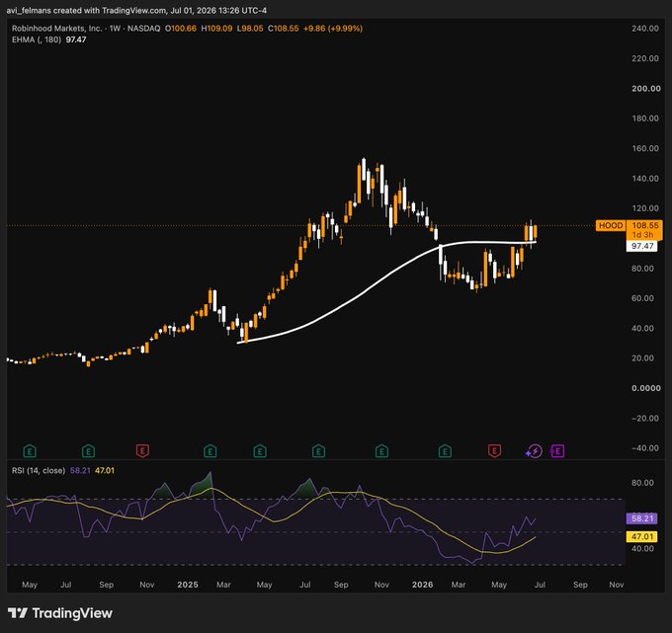Click the orange HOOD ticker price label

pyautogui.click(x=611, y=225)
